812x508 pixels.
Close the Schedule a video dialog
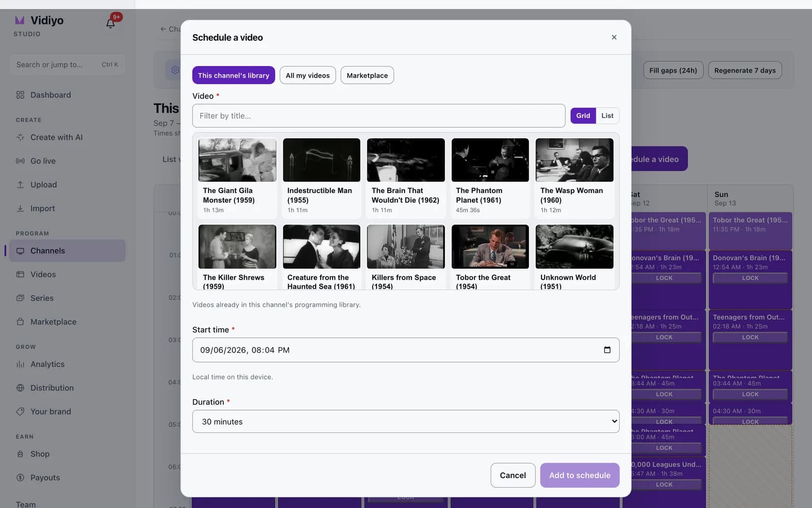(x=614, y=37)
